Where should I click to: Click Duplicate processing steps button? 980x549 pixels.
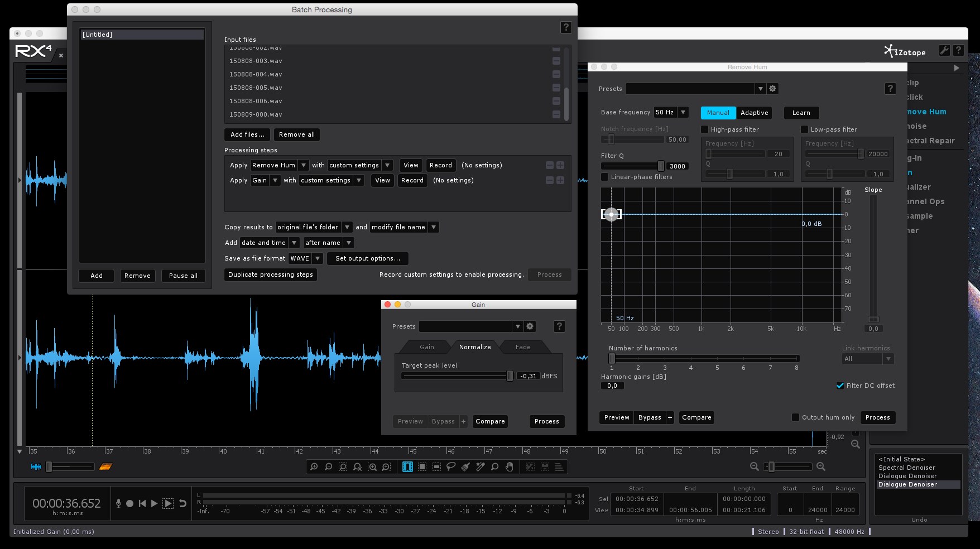tap(271, 274)
